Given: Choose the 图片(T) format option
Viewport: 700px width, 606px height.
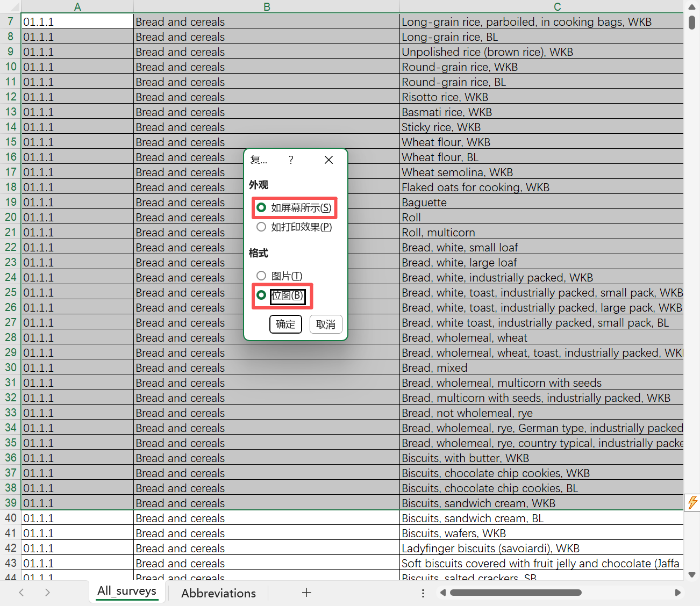Looking at the screenshot, I should click(280, 276).
